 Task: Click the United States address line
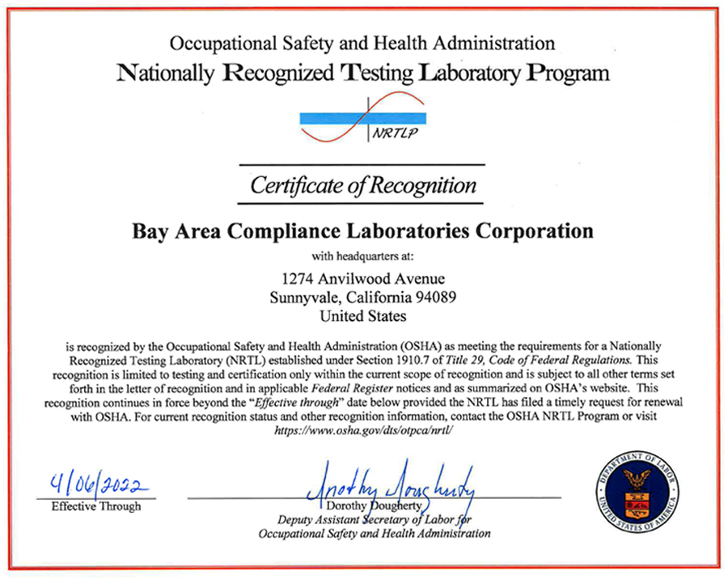363,316
